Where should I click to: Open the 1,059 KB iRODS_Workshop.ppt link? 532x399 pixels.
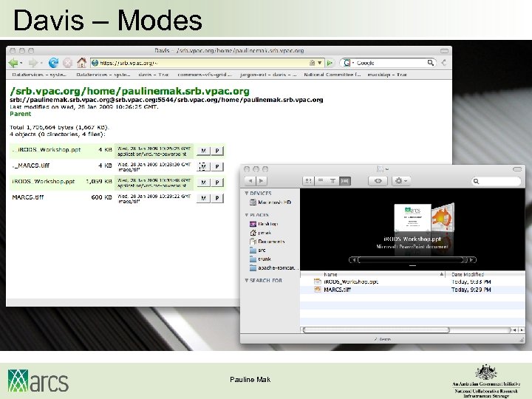(43, 182)
